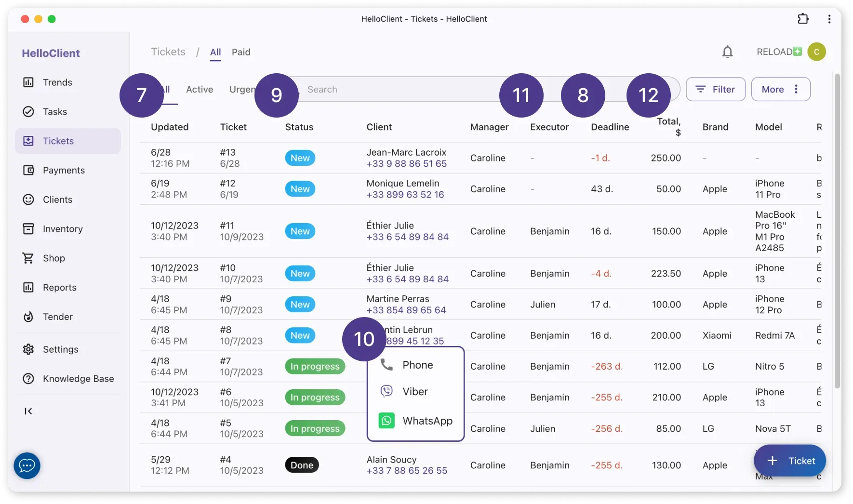The height and width of the screenshot is (504, 853).
Task: Open the support chat bubble
Action: [x=27, y=465]
